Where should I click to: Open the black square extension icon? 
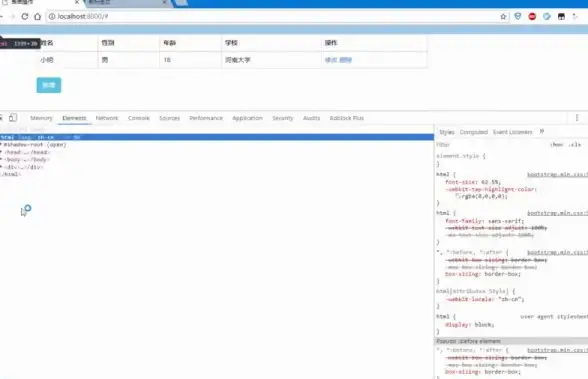561,16
